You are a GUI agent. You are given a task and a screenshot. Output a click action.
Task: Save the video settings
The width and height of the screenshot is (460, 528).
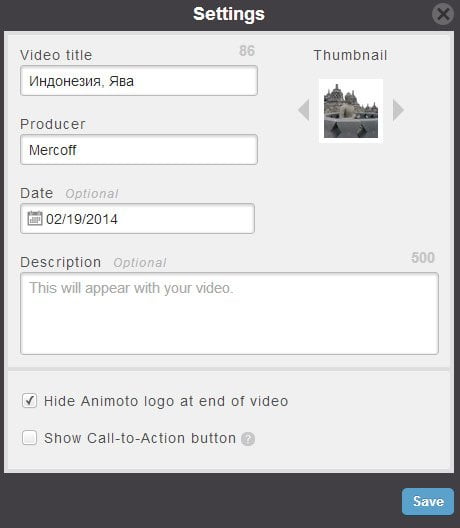pyautogui.click(x=428, y=501)
